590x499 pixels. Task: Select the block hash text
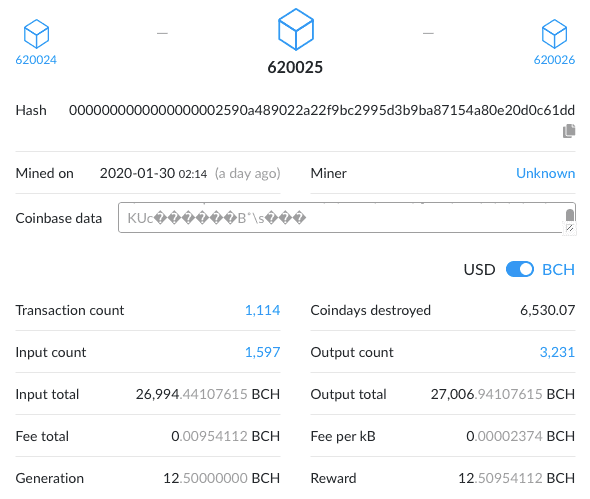point(322,110)
